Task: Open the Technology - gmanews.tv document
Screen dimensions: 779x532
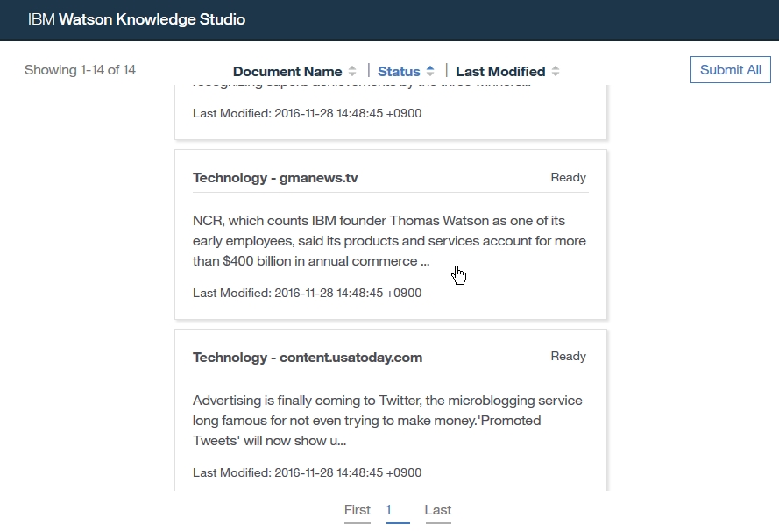Action: 275,178
